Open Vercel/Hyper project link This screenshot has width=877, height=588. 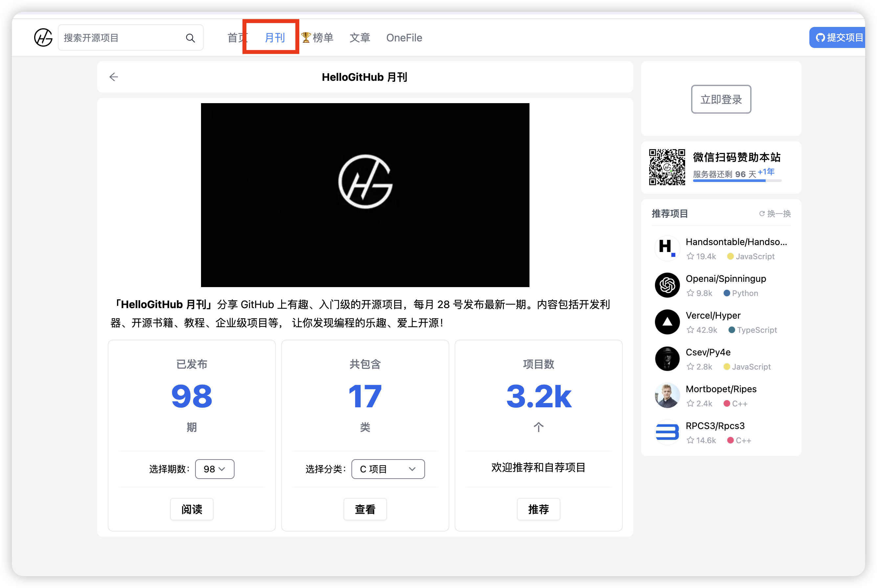point(713,315)
